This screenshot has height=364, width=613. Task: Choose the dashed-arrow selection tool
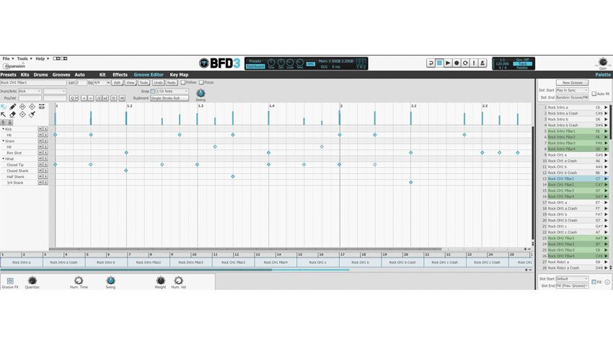point(4,107)
